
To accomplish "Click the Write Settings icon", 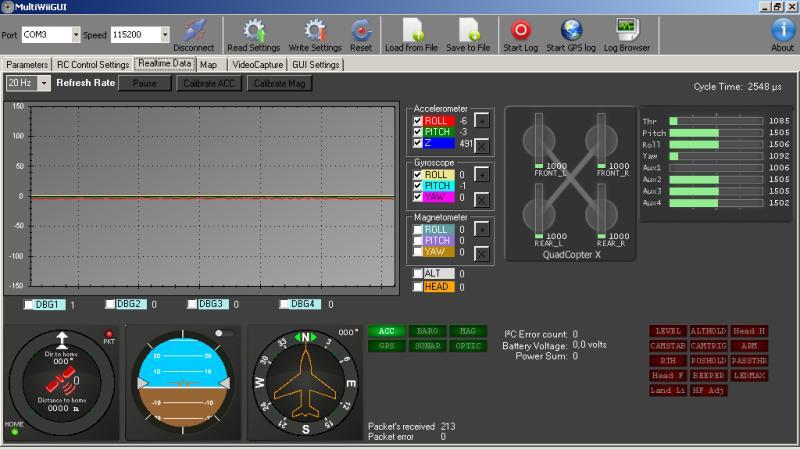I will click(x=315, y=31).
